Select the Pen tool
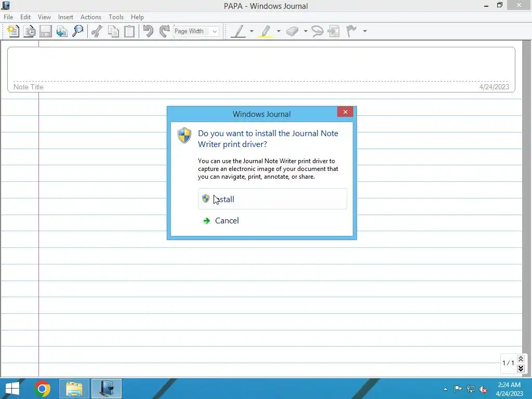The height and width of the screenshot is (399, 532). pos(238,31)
